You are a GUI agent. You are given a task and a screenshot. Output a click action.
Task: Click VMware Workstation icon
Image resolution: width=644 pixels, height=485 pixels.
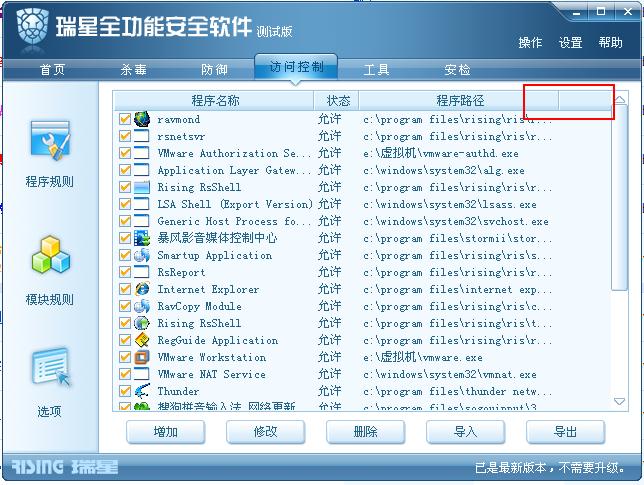click(x=142, y=357)
